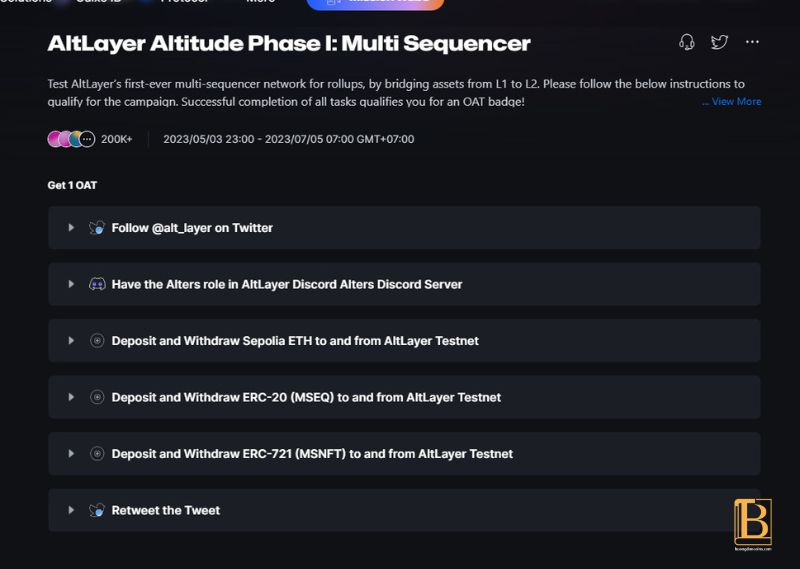Expand Deposit and Withdraw Sepolia ETH arrow
The height and width of the screenshot is (569, 800).
[71, 340]
